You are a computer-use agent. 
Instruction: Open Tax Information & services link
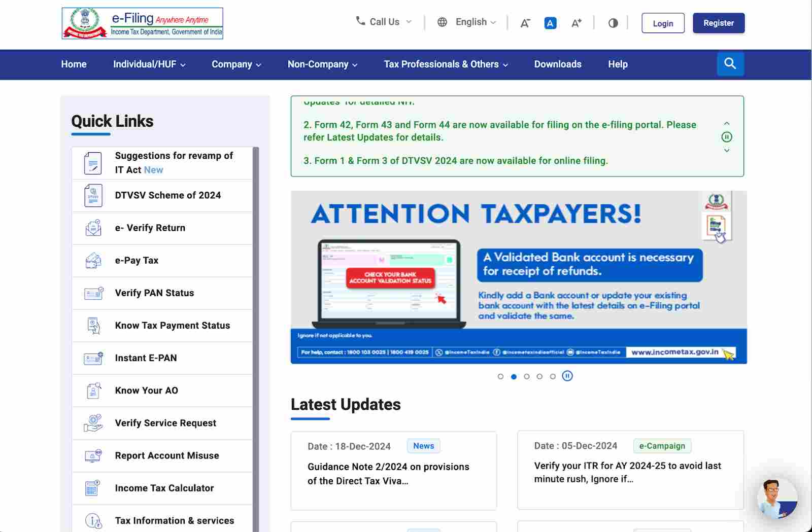tap(162, 518)
